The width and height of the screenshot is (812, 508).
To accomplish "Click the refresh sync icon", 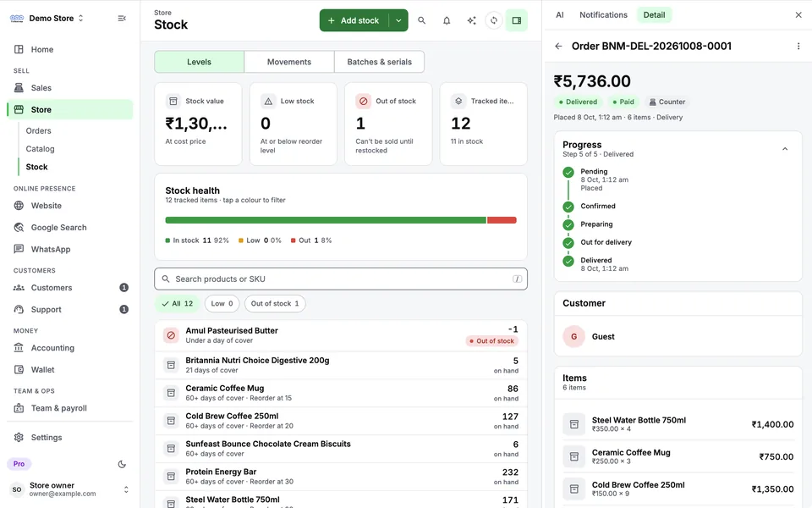I will (494, 20).
